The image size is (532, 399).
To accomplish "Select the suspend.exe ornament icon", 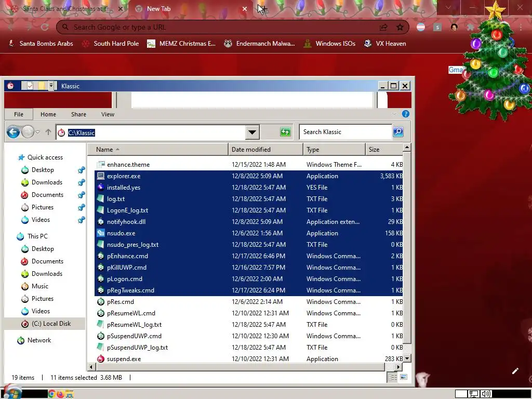I will click(x=100, y=358).
